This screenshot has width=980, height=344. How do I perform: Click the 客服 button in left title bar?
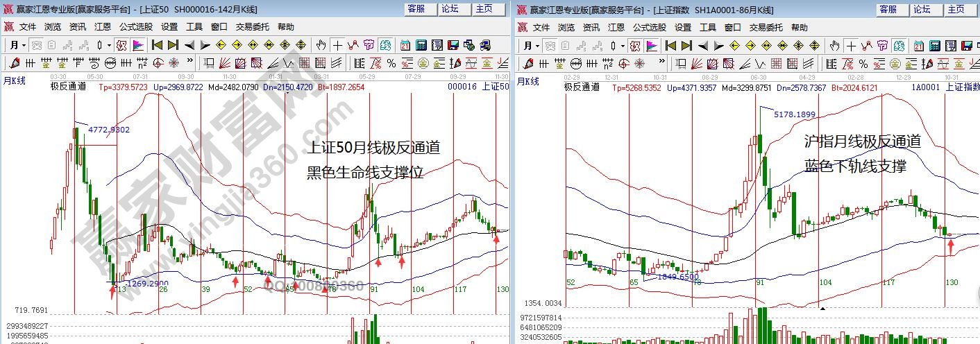point(416,9)
